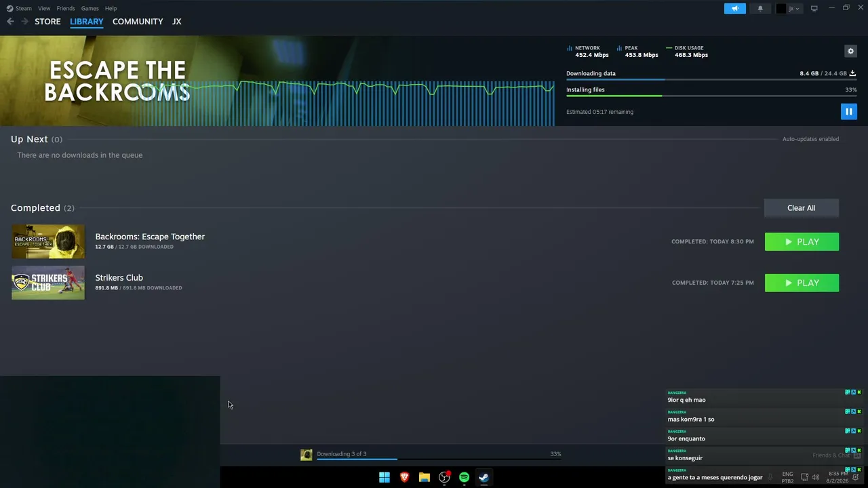Go back with the left arrow
The width and height of the screenshot is (868, 488).
10,22
